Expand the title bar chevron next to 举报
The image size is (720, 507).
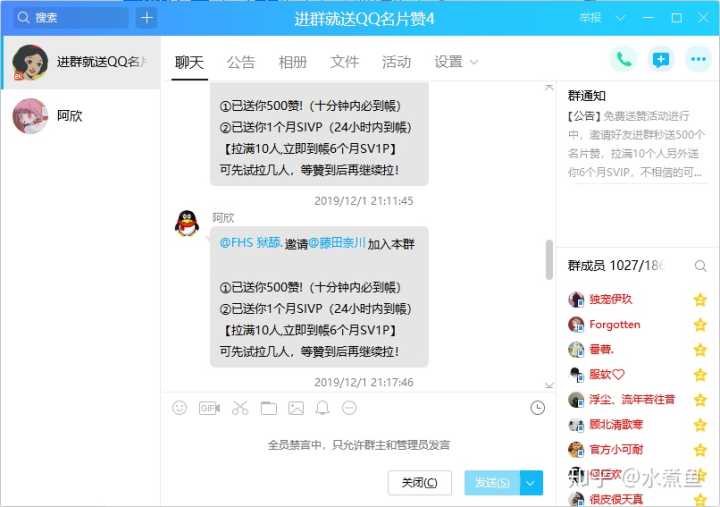coord(621,18)
